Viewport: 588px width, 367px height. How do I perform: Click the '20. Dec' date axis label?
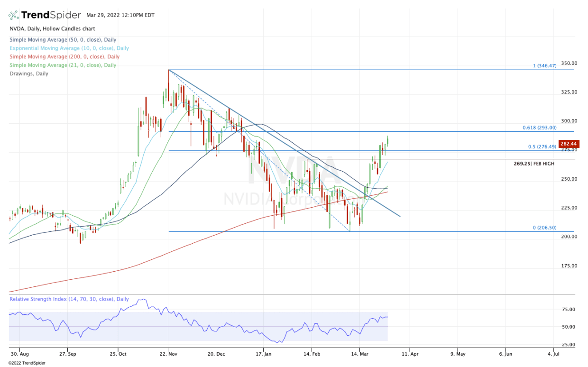tap(215, 354)
